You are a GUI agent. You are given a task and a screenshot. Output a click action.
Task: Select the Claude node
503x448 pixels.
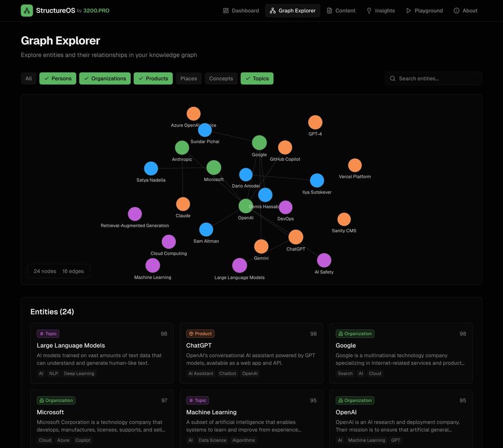(183, 204)
